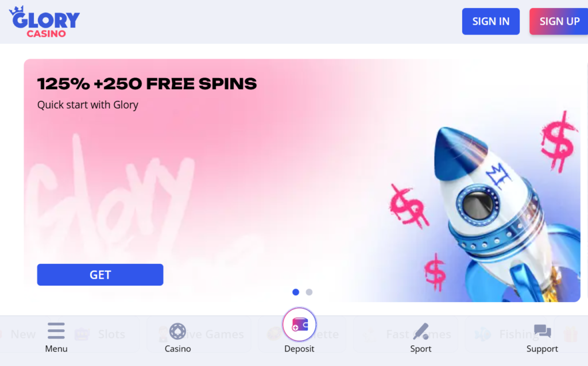The height and width of the screenshot is (366, 588).
Task: Tap the Deposit wallet icon
Action: point(299,325)
